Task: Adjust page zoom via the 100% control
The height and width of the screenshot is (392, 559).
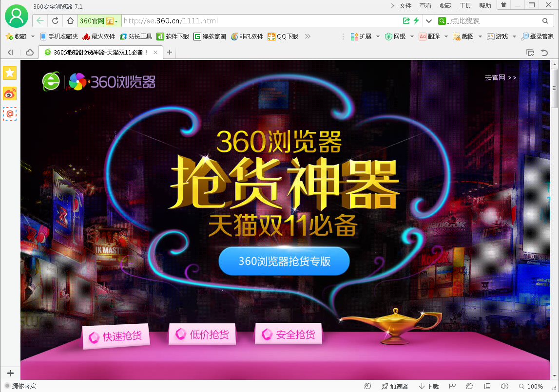Action: 535,386
